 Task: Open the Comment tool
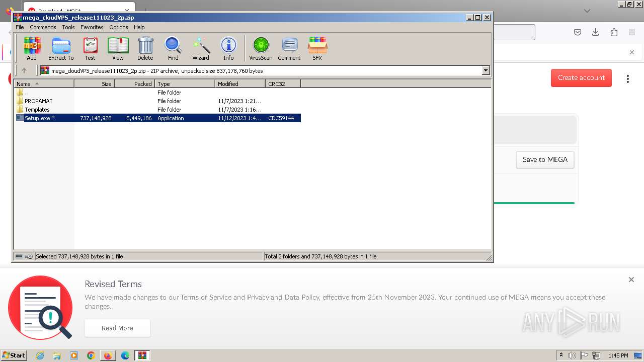[x=289, y=49]
